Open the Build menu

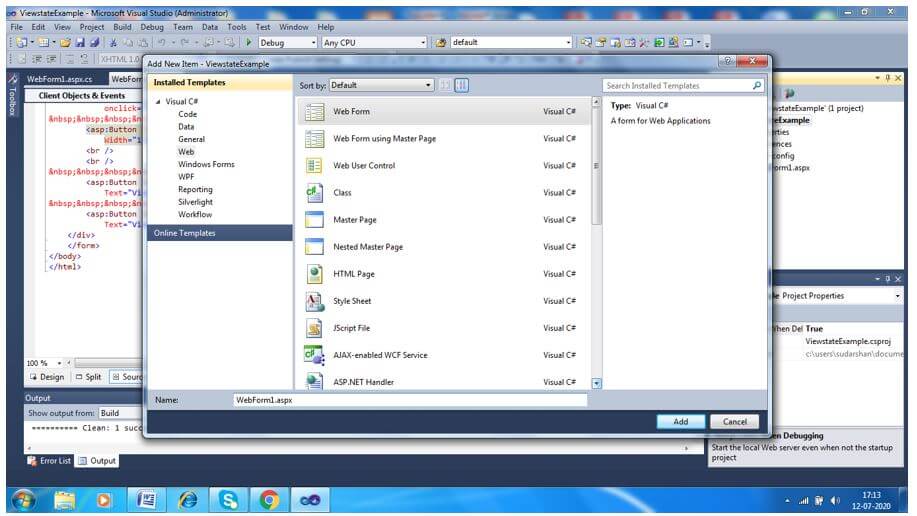point(122,27)
